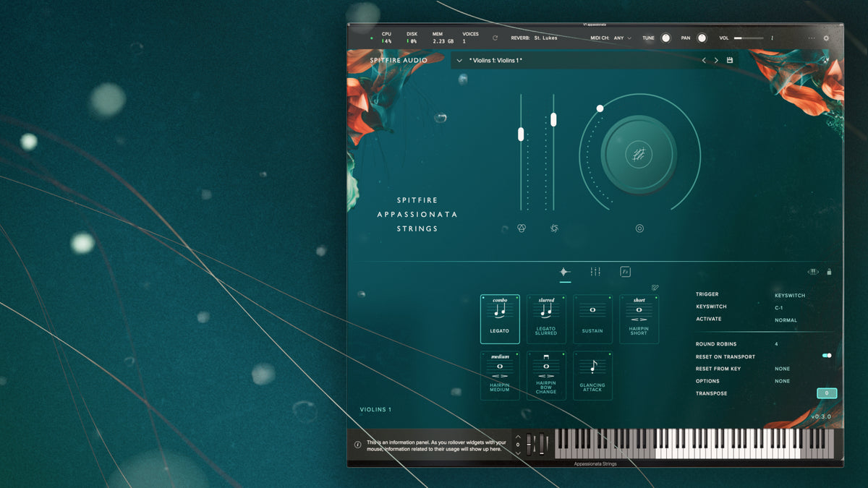Image resolution: width=868 pixels, height=488 pixels.
Task: Open the Trigger Keyswitch dropdown
Action: click(x=789, y=296)
